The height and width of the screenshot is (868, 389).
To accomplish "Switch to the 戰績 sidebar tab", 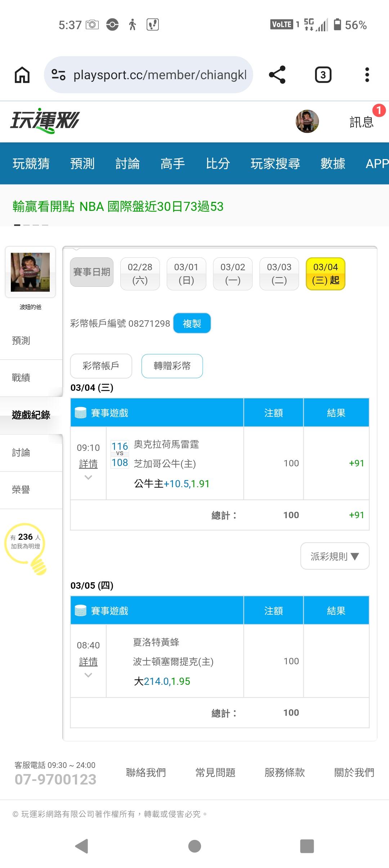I will (21, 378).
